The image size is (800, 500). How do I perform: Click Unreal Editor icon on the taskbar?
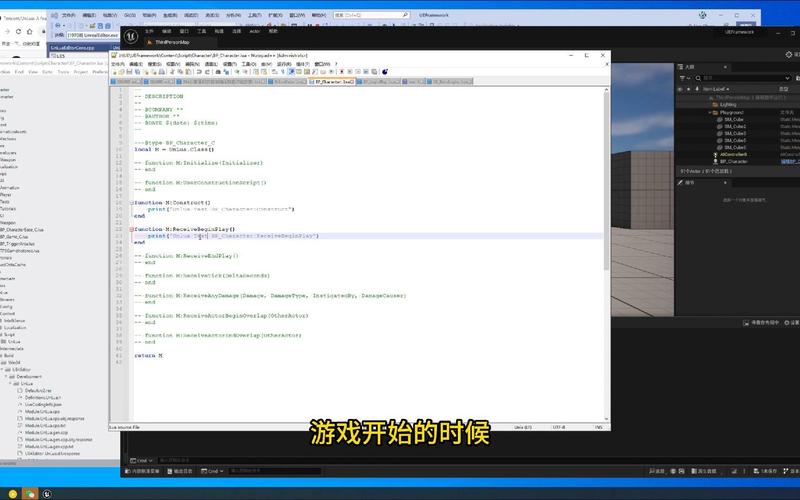click(x=47, y=493)
